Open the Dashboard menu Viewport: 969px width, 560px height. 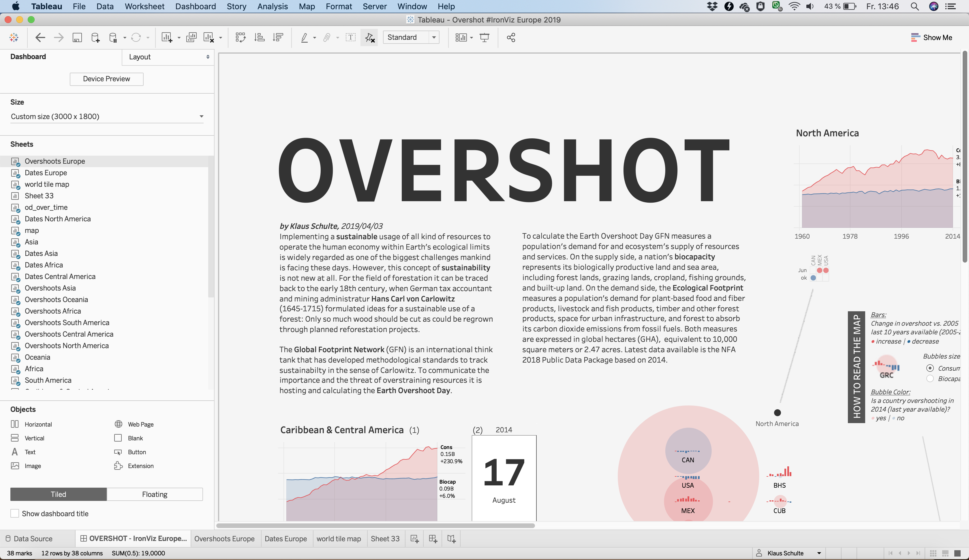(x=195, y=6)
